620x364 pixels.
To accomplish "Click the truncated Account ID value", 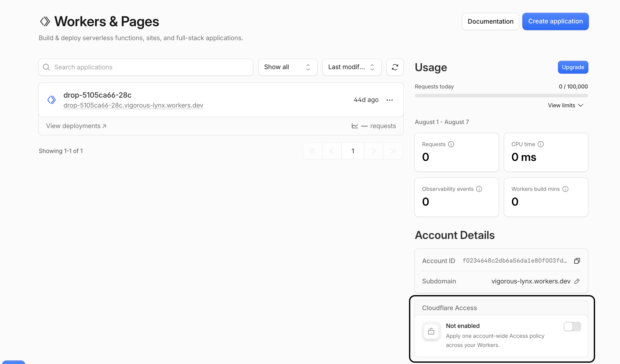I will point(515,261).
